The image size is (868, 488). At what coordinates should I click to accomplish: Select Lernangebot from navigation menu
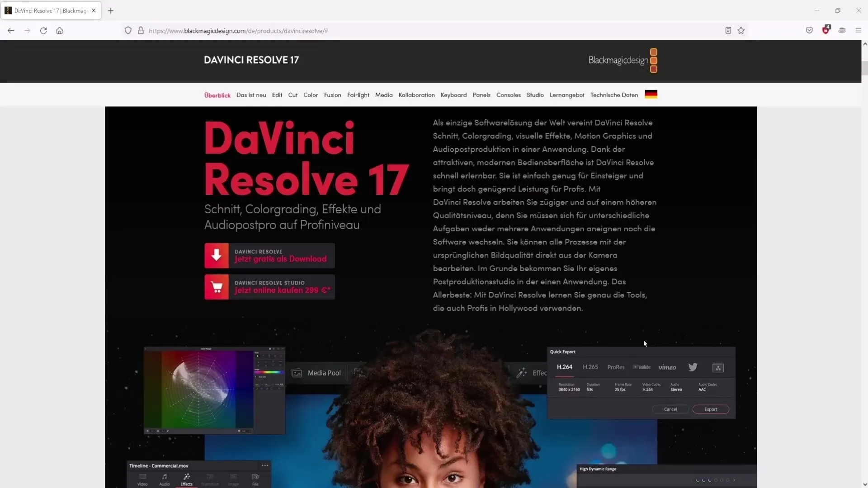pyautogui.click(x=567, y=95)
